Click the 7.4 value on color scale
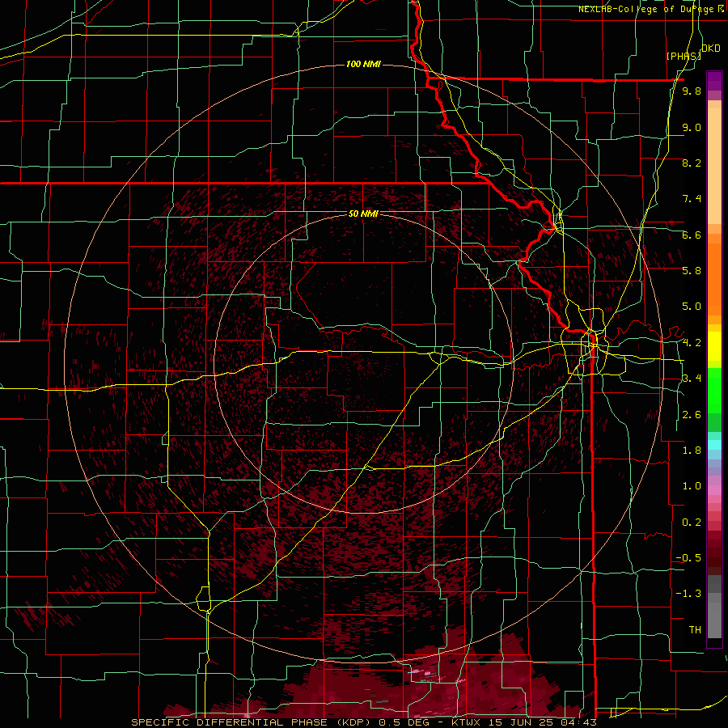 692,199
